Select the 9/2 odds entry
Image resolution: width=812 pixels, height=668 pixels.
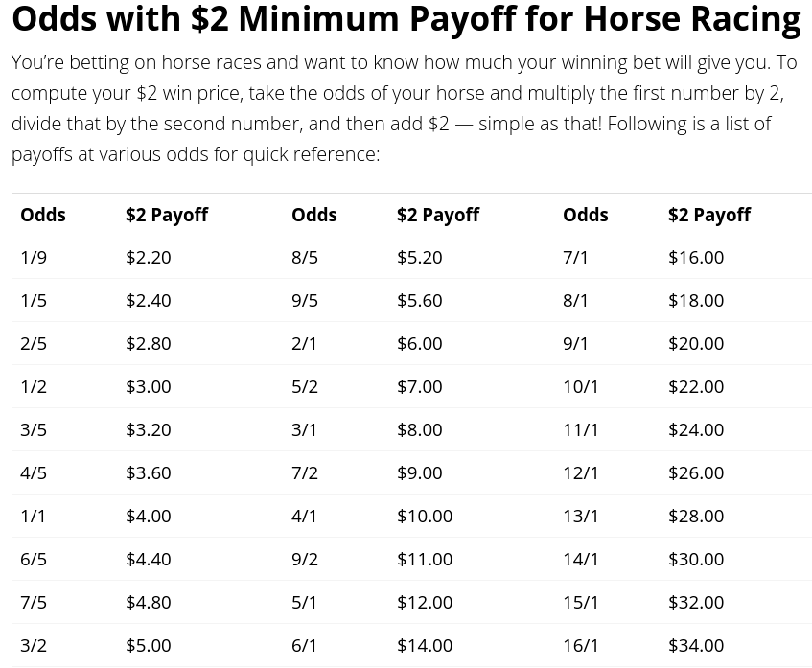[305, 560]
